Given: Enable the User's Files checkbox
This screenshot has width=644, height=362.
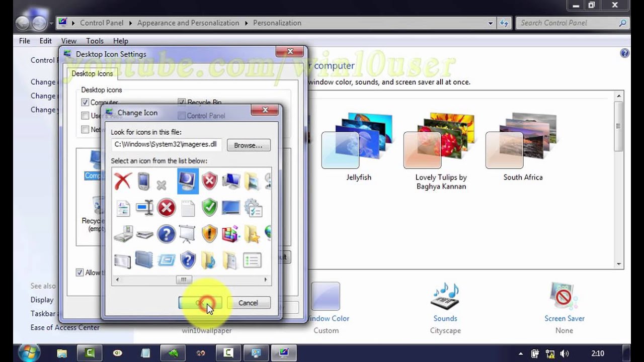Looking at the screenshot, I should (x=85, y=116).
